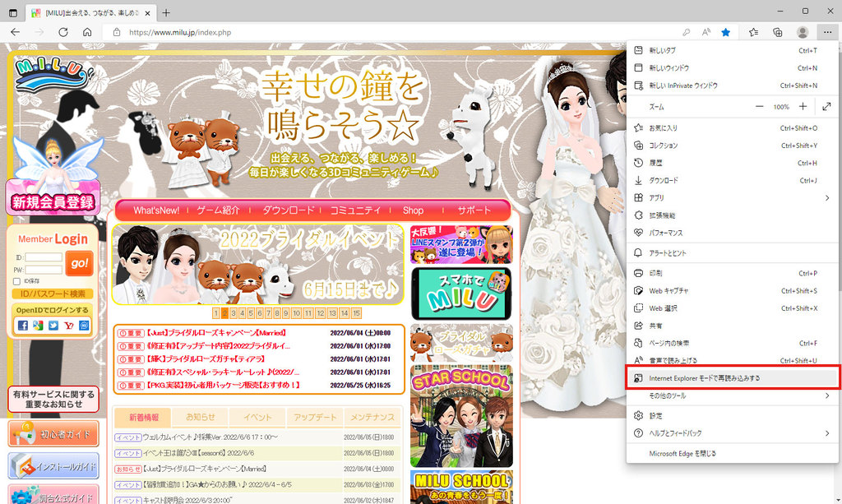Click the Twitter OpenID login icon
This screenshot has height=504, width=842.
pyautogui.click(x=53, y=325)
